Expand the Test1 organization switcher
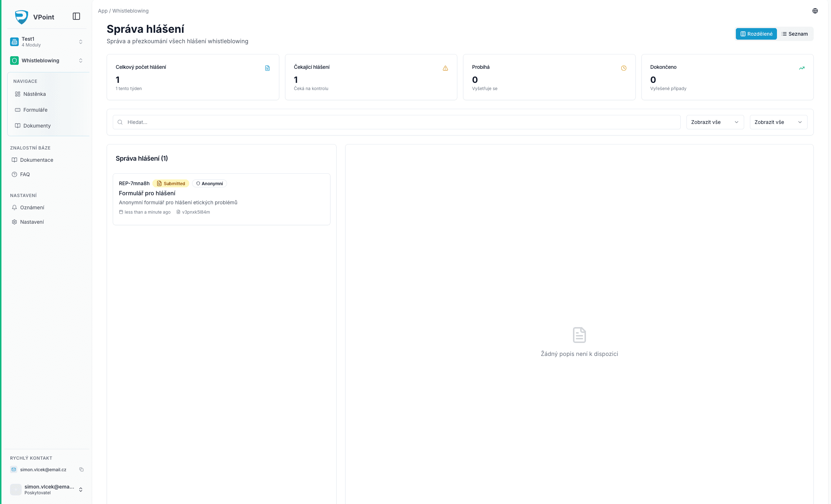The image size is (831, 504). tap(47, 42)
